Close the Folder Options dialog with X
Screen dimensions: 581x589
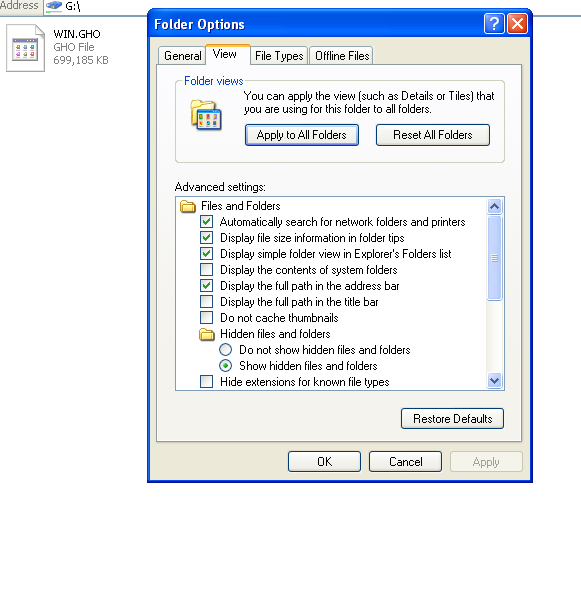coord(517,24)
